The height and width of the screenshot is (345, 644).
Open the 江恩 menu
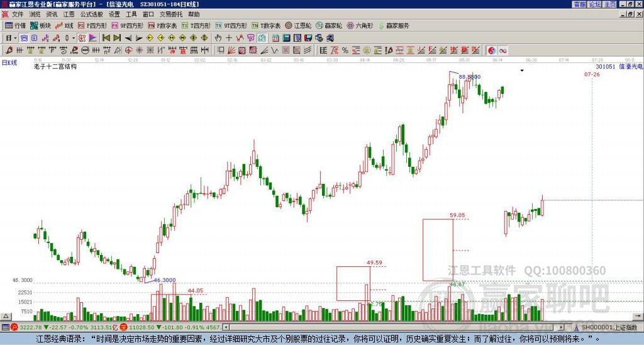click(x=69, y=14)
